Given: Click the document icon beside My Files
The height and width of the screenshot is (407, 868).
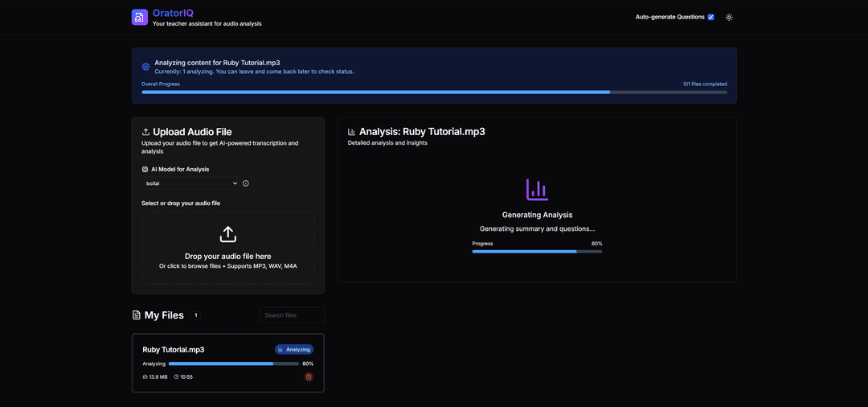Looking at the screenshot, I should click(x=137, y=315).
